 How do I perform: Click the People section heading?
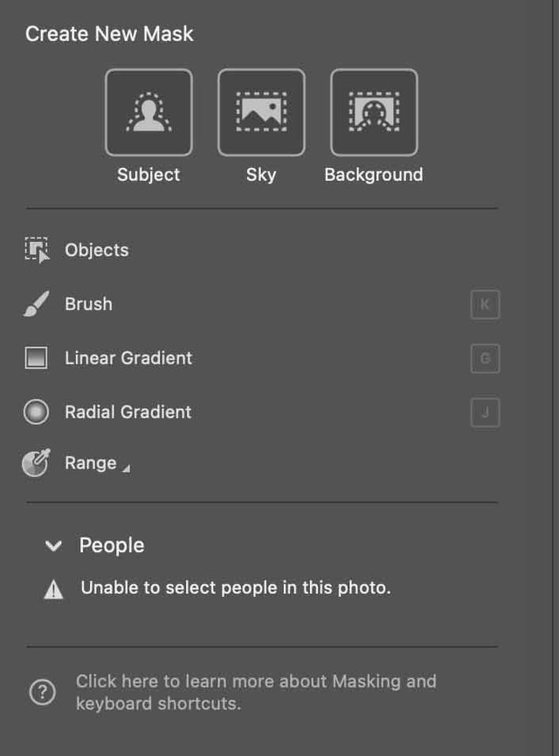pyautogui.click(x=112, y=545)
